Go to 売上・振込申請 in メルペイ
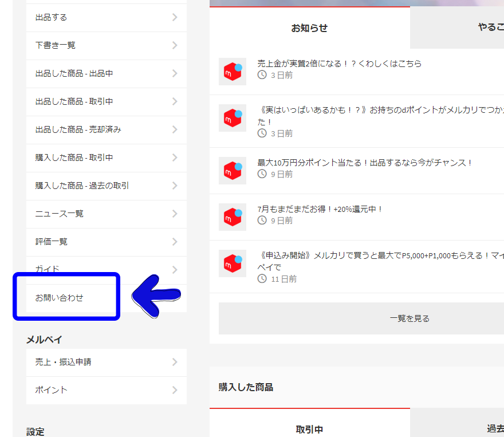The image size is (504, 437). pos(106,362)
